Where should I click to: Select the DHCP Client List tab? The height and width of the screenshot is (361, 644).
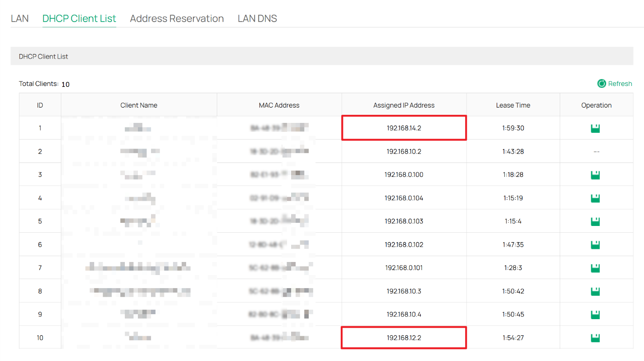point(79,18)
